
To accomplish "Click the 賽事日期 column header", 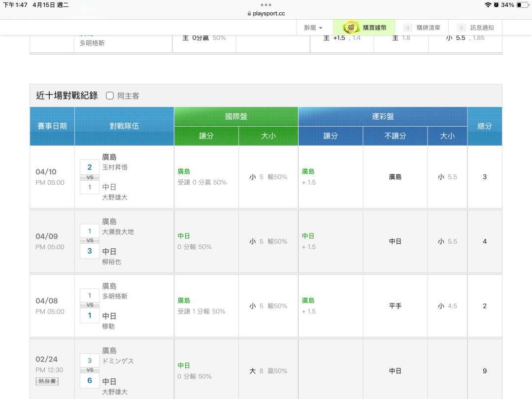I will [x=52, y=126].
